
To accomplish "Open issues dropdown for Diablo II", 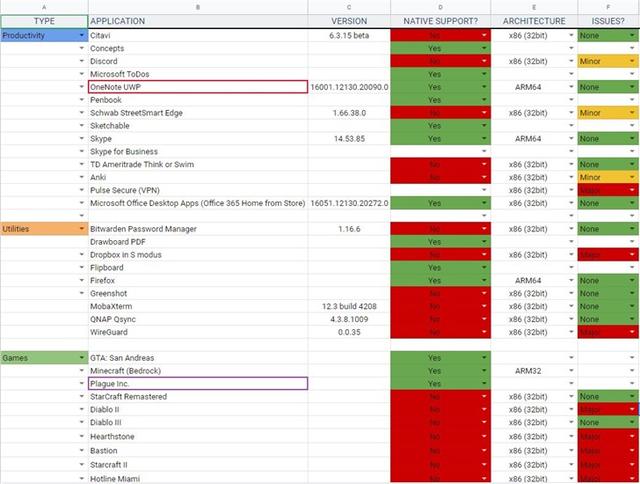I will point(632,409).
